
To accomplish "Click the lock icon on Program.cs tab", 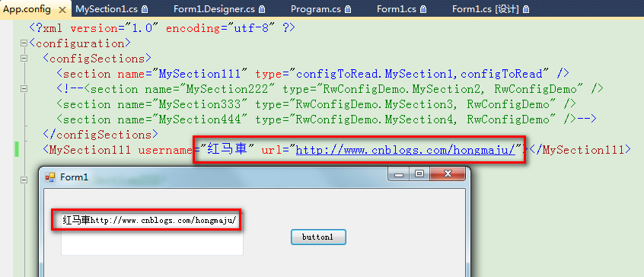I will (x=347, y=9).
